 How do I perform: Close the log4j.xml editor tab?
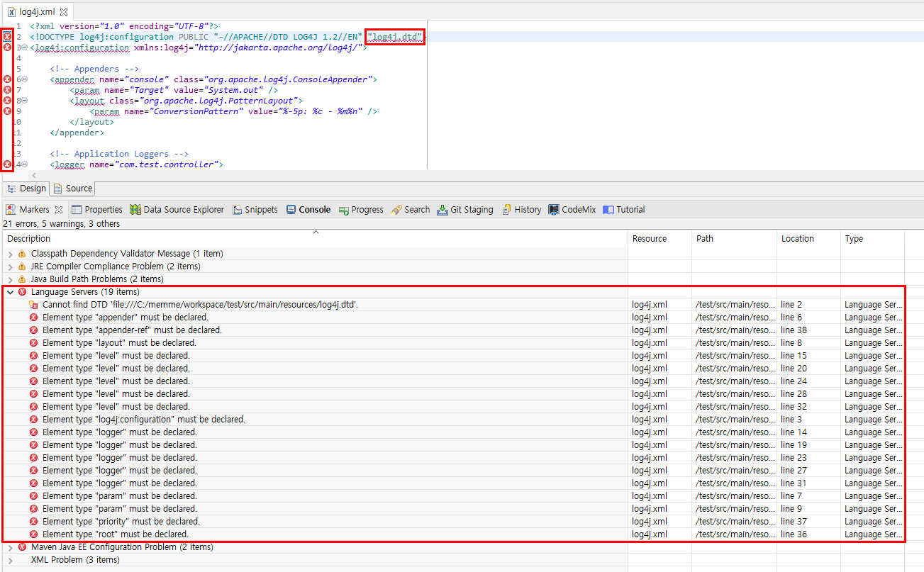[x=62, y=13]
